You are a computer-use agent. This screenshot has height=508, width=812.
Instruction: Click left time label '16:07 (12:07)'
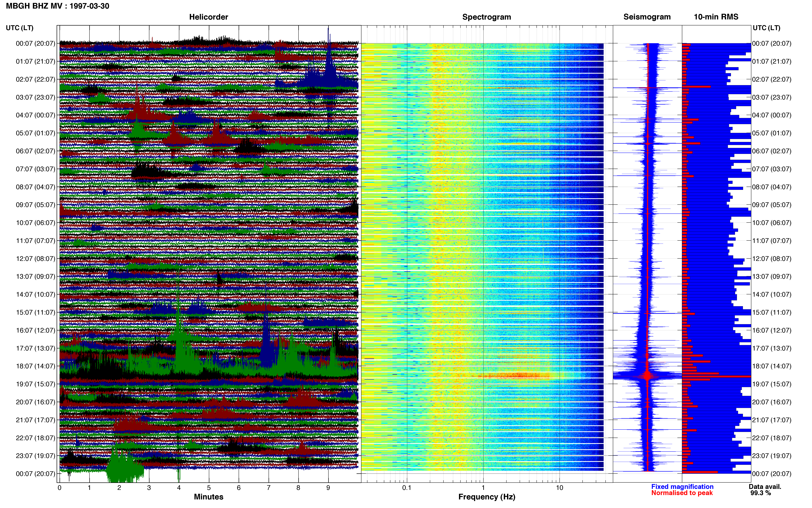[35, 330]
